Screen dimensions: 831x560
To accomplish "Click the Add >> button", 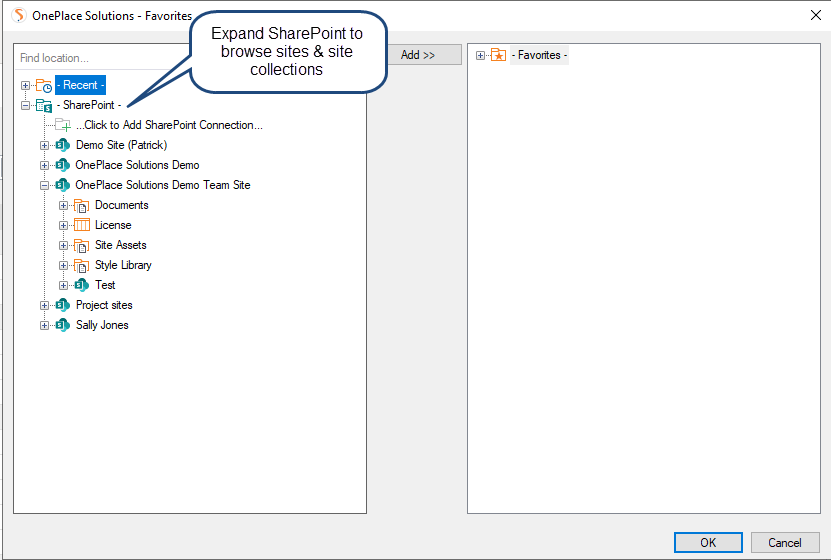I will 418,55.
